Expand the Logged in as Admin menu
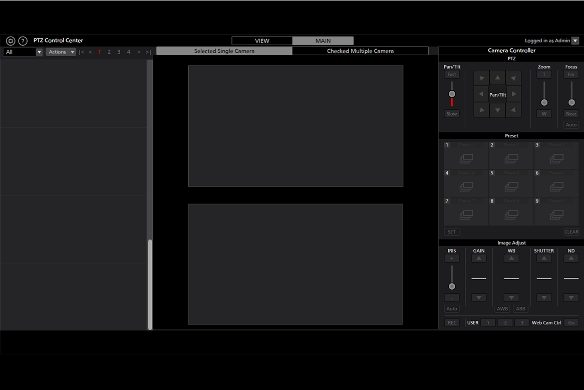The width and height of the screenshot is (584, 390). coord(575,41)
